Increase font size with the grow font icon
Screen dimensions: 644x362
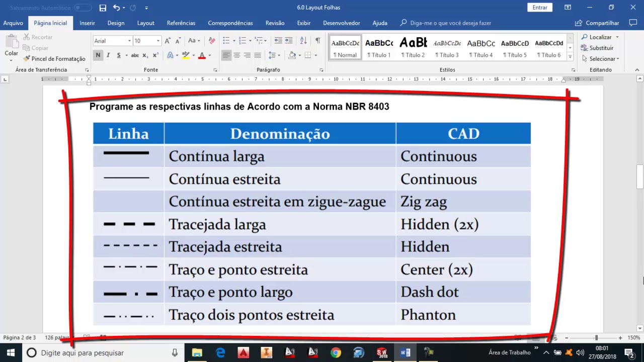[168, 41]
